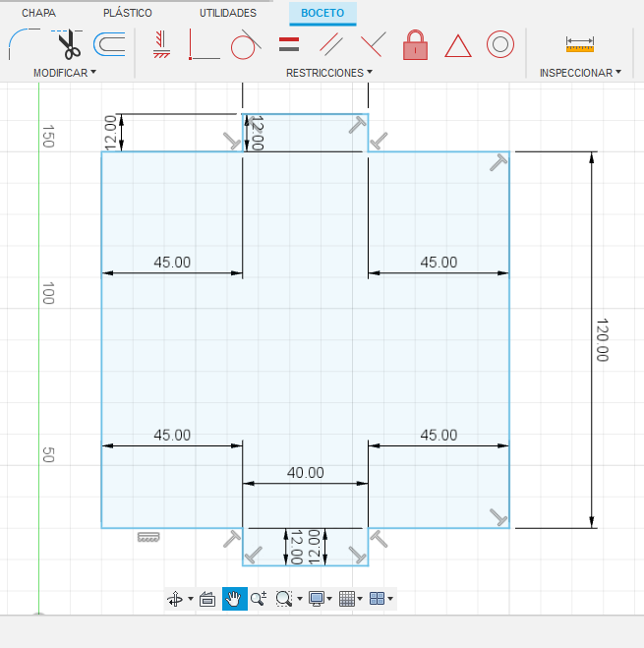Select lower-right 45.00 dimension
The height and width of the screenshot is (648, 644).
tap(439, 435)
